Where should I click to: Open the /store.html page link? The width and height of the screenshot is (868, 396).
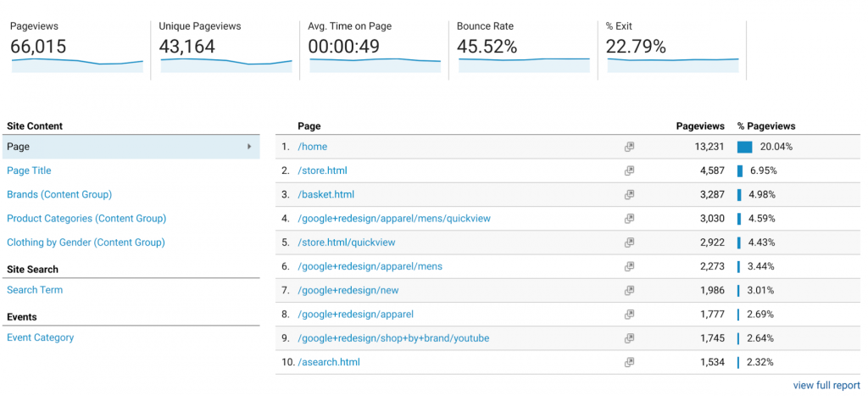click(322, 170)
